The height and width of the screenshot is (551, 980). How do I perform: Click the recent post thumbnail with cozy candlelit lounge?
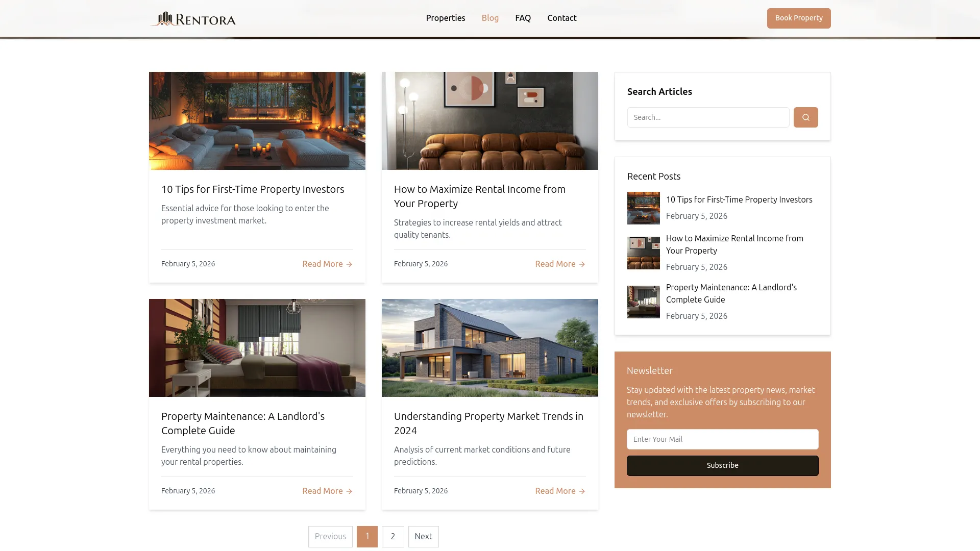[643, 208]
